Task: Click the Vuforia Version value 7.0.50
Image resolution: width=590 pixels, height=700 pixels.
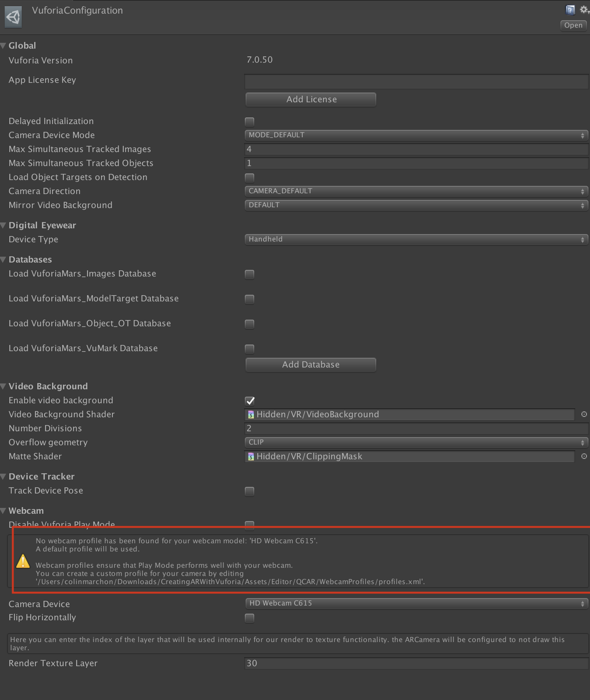Action: click(x=260, y=60)
